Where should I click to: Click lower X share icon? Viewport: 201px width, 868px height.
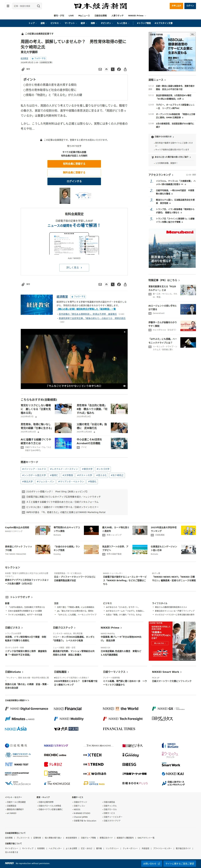113,284
